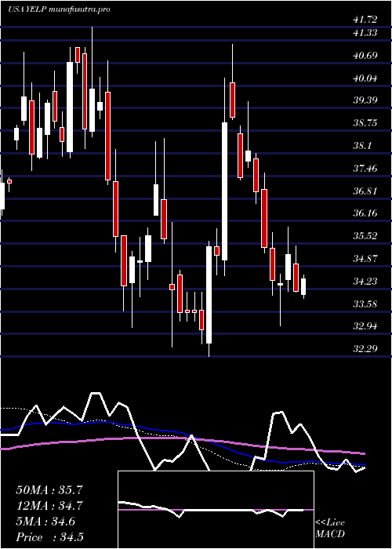Select the 38.1 price axis label
The width and height of the screenshot is (392, 549).
click(x=362, y=146)
